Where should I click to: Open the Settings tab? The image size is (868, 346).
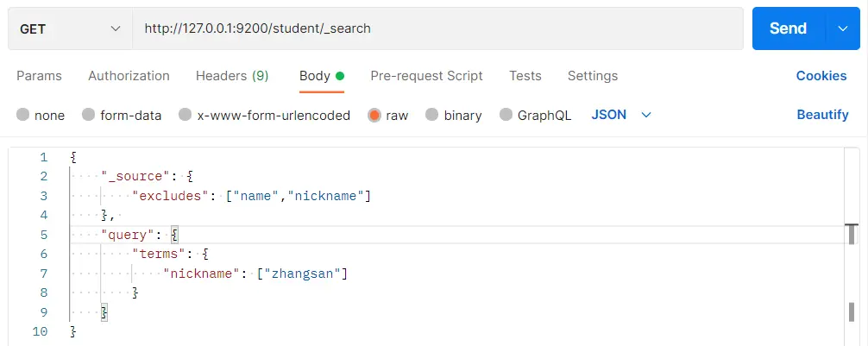(592, 76)
